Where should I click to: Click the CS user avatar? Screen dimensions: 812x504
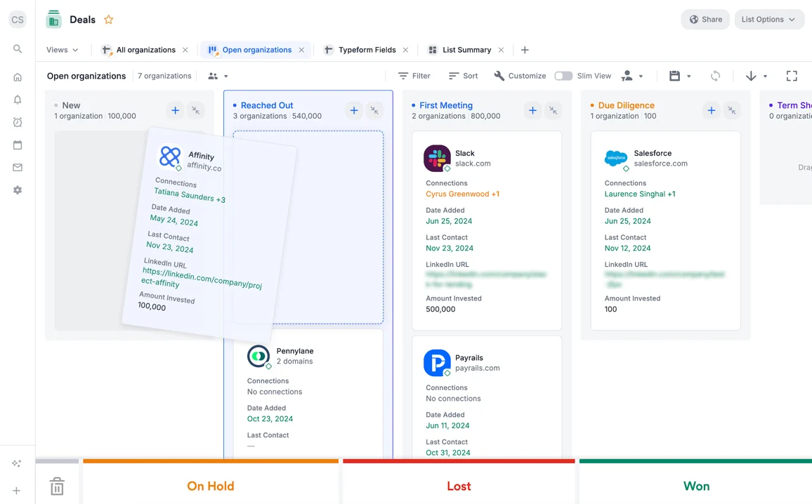(17, 20)
